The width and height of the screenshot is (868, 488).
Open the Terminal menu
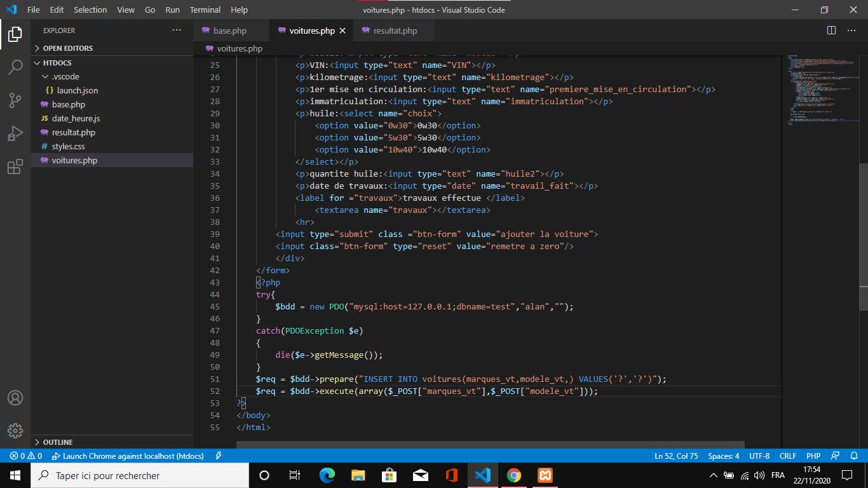pos(205,10)
